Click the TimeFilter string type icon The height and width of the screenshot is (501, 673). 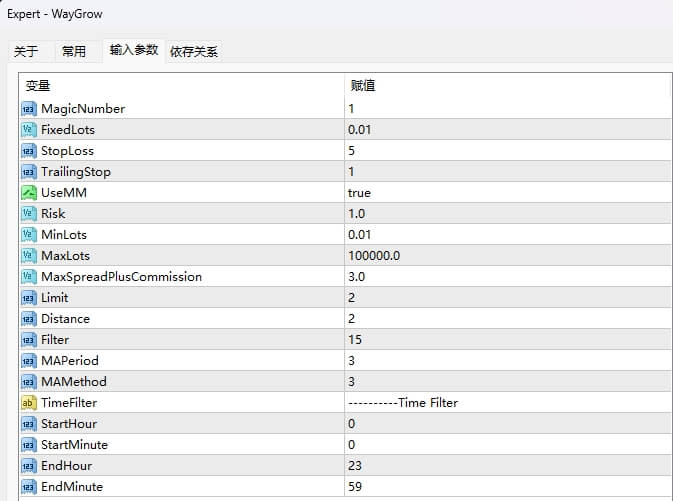tap(28, 402)
